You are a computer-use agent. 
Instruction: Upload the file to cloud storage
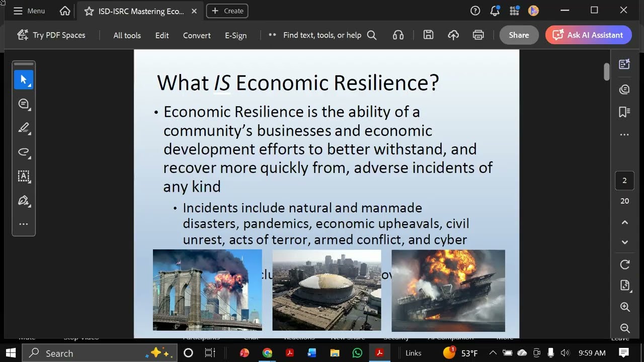tap(453, 35)
